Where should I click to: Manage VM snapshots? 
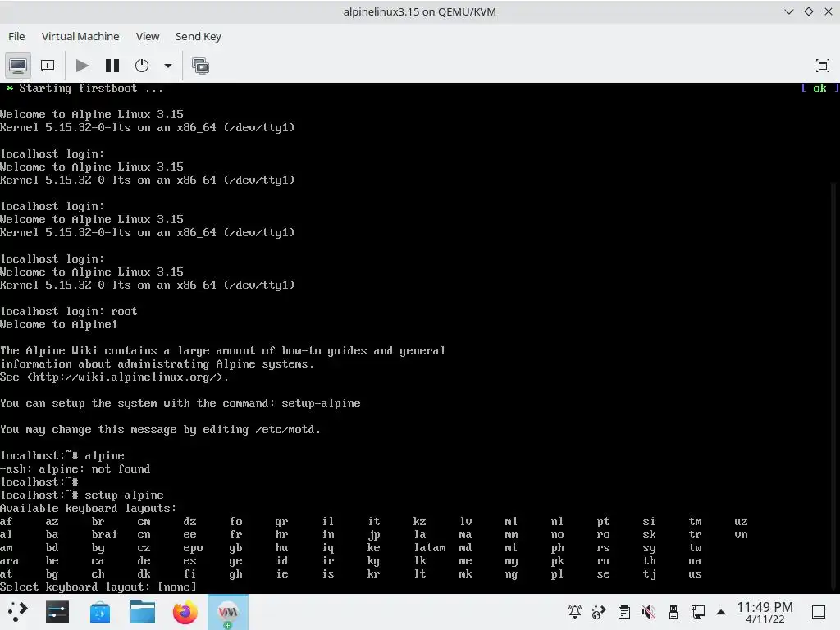[x=200, y=66]
